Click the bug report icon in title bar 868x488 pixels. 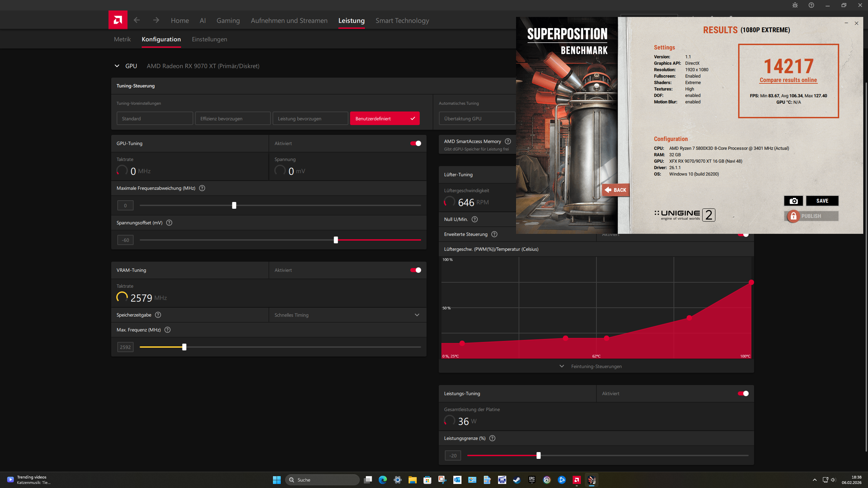coord(795,5)
